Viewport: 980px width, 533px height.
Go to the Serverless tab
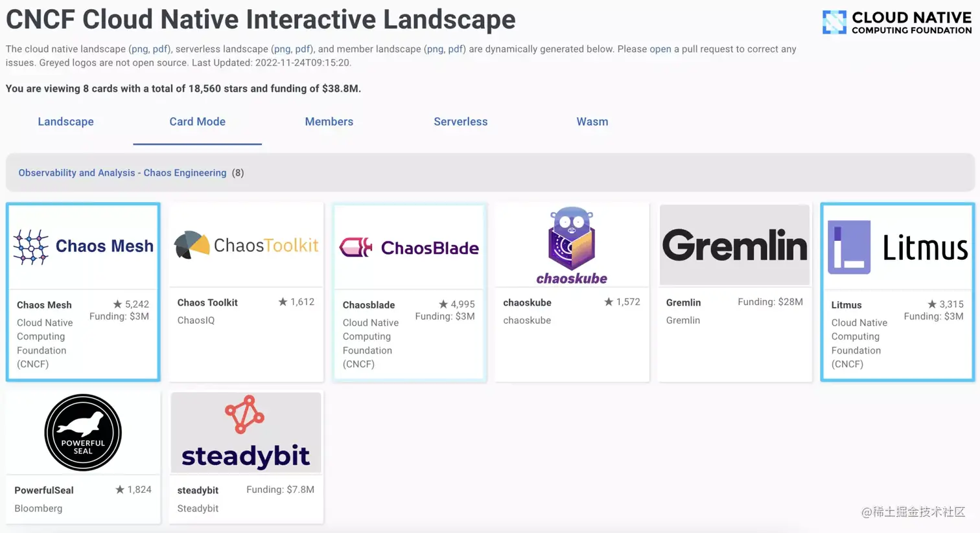460,122
